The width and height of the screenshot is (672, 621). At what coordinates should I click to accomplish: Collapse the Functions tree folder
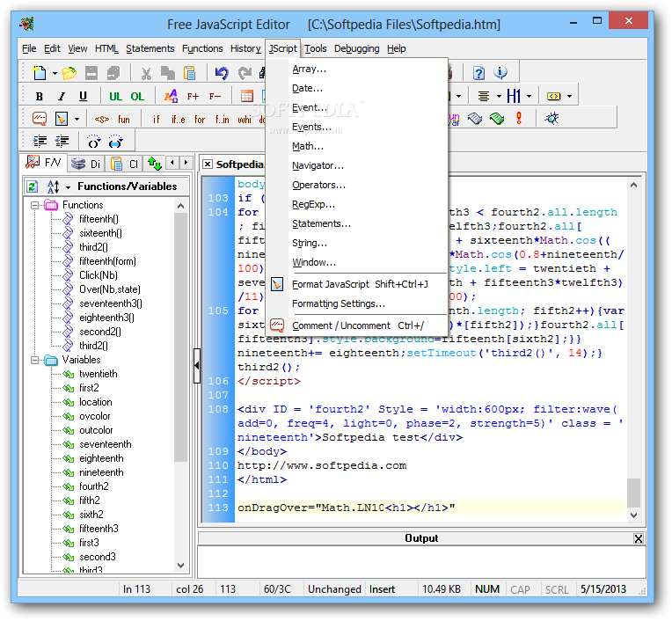pyautogui.click(x=34, y=205)
